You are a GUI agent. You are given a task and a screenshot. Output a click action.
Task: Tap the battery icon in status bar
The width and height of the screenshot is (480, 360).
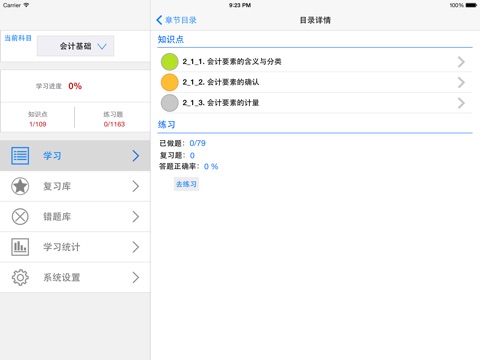tap(471, 5)
